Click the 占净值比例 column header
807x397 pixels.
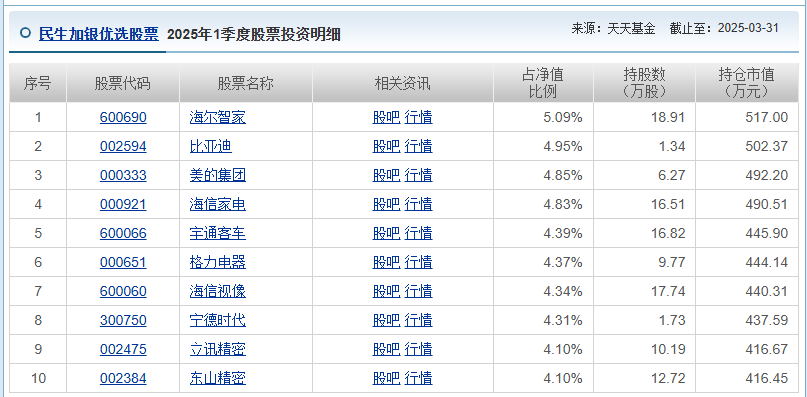pyautogui.click(x=543, y=83)
